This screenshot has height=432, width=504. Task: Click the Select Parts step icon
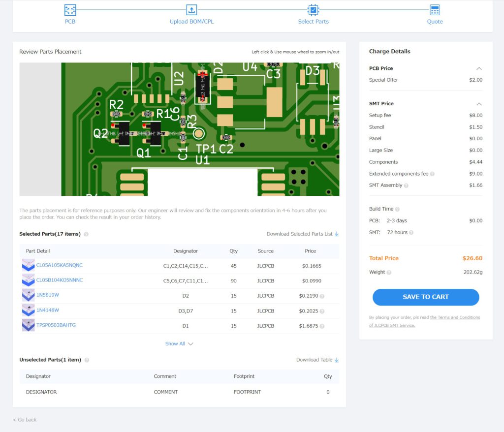tap(313, 10)
